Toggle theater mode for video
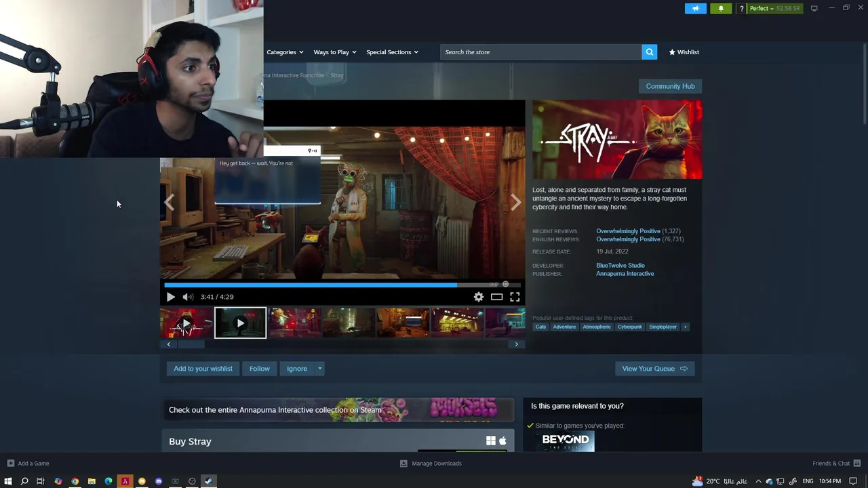Viewport: 868px width, 488px height. tap(497, 297)
